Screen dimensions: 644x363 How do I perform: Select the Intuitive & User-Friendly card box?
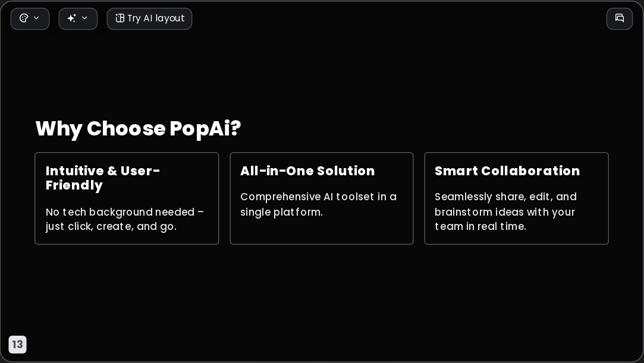click(127, 198)
